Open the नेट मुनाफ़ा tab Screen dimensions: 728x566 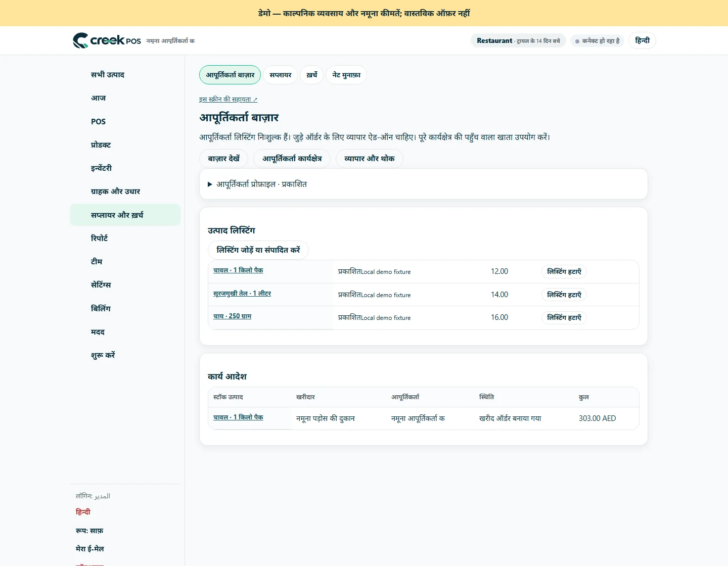[346, 75]
